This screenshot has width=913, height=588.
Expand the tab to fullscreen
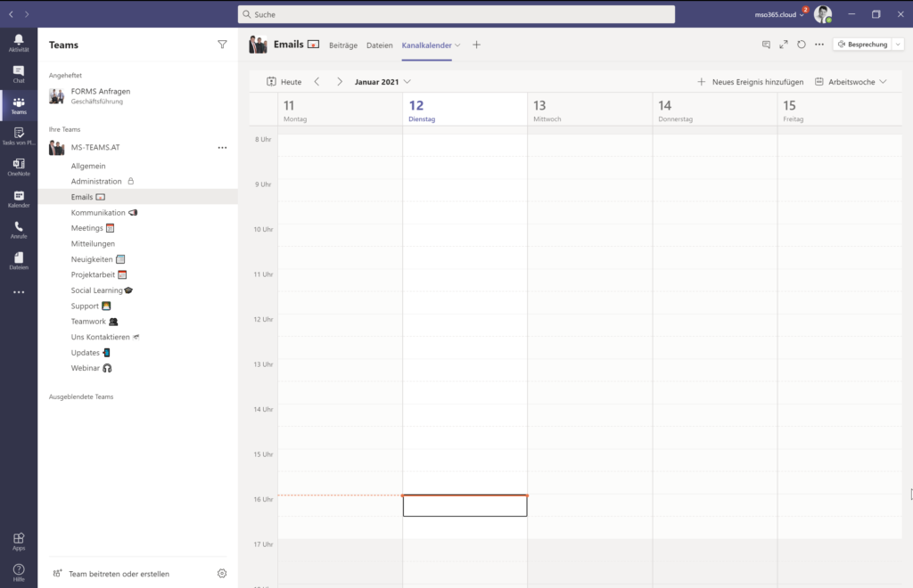click(784, 45)
